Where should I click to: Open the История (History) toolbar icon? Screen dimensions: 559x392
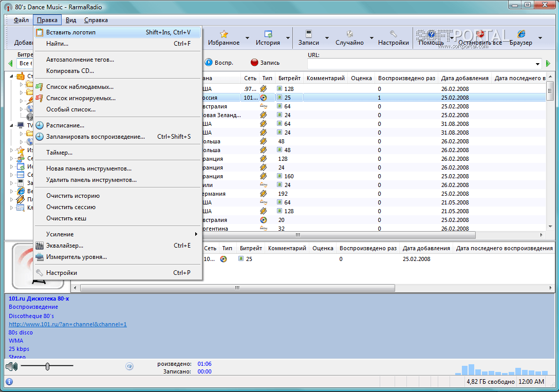(268, 34)
